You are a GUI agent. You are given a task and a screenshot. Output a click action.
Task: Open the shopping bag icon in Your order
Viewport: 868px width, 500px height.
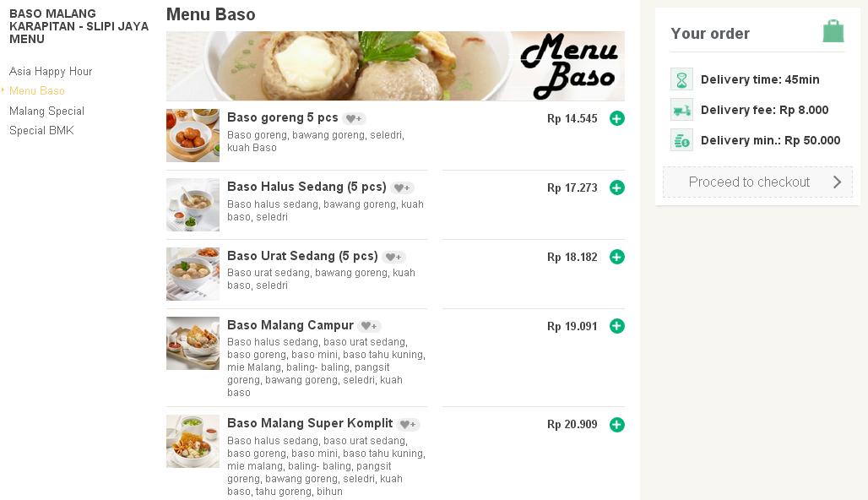[x=833, y=31]
